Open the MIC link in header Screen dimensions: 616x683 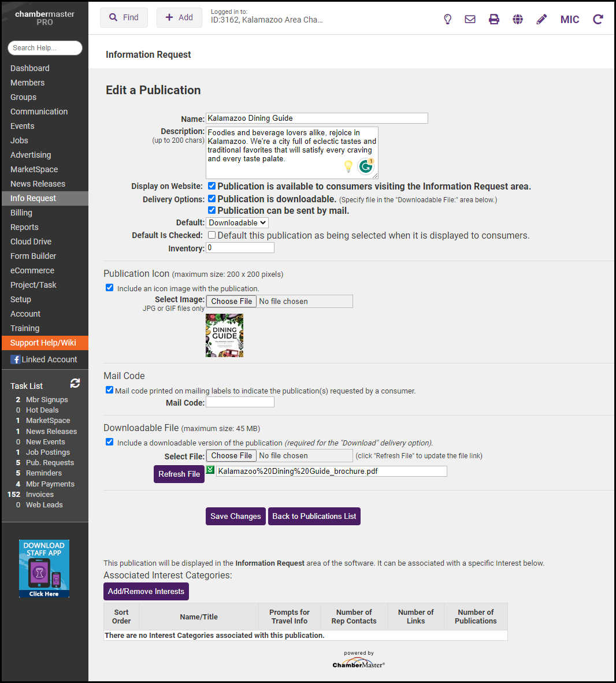(569, 20)
